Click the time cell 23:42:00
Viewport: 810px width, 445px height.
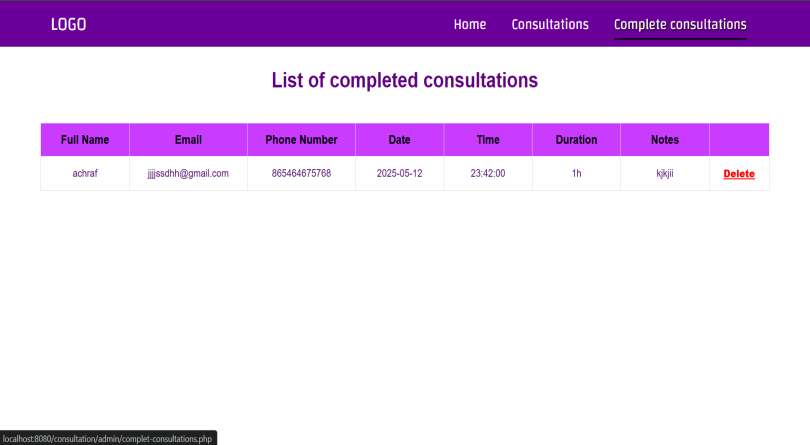coord(488,173)
